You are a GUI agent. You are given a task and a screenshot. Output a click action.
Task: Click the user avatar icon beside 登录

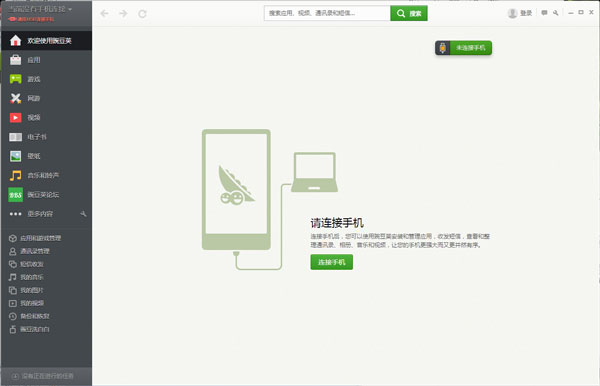512,13
